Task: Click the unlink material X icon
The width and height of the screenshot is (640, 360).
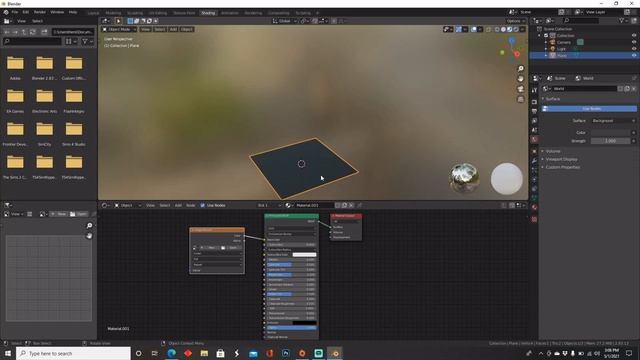Action: pyautogui.click(x=351, y=205)
